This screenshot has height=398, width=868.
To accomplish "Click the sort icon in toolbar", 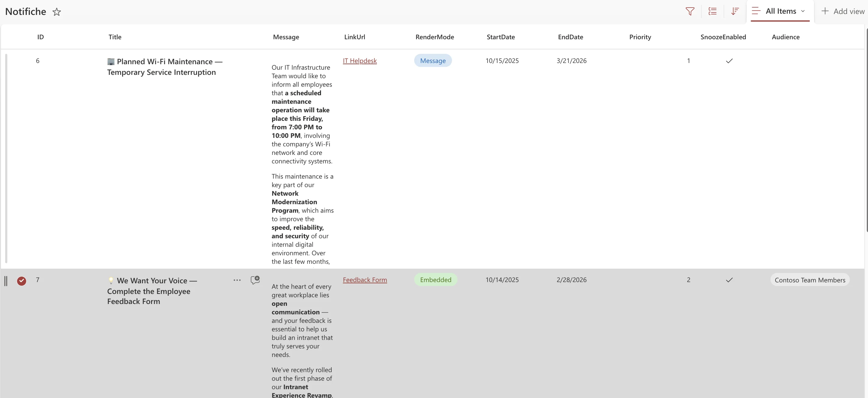I will [735, 12].
